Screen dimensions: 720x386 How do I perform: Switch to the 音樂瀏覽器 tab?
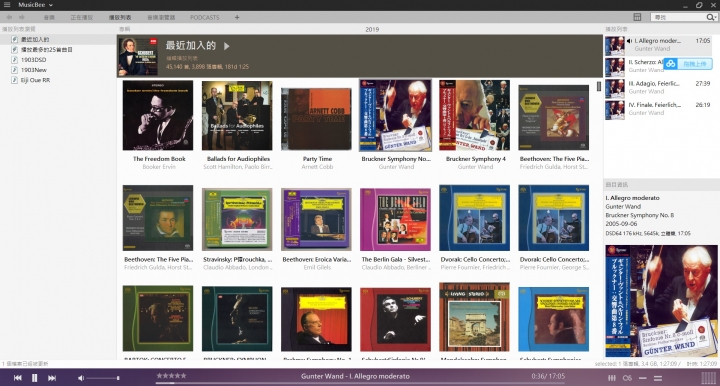pos(161,17)
